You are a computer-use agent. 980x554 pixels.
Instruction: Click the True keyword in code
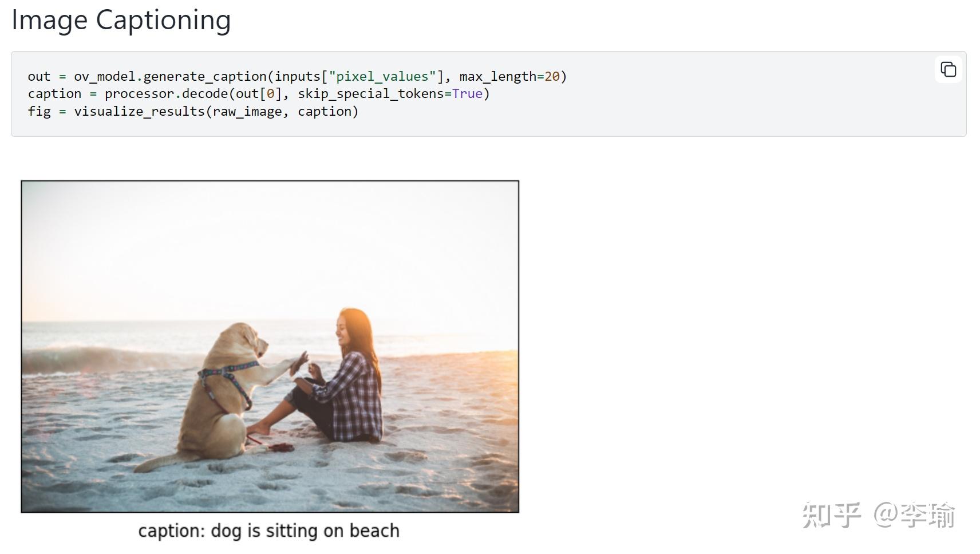[467, 93]
